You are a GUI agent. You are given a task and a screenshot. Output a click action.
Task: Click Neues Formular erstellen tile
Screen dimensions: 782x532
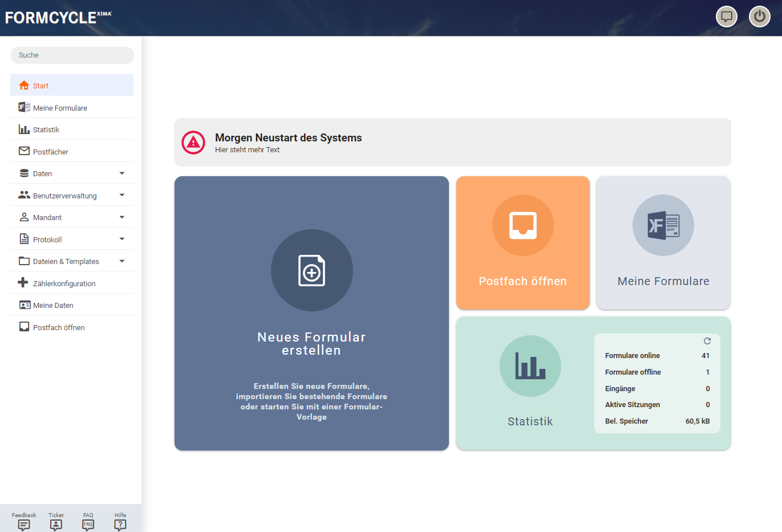coord(311,313)
